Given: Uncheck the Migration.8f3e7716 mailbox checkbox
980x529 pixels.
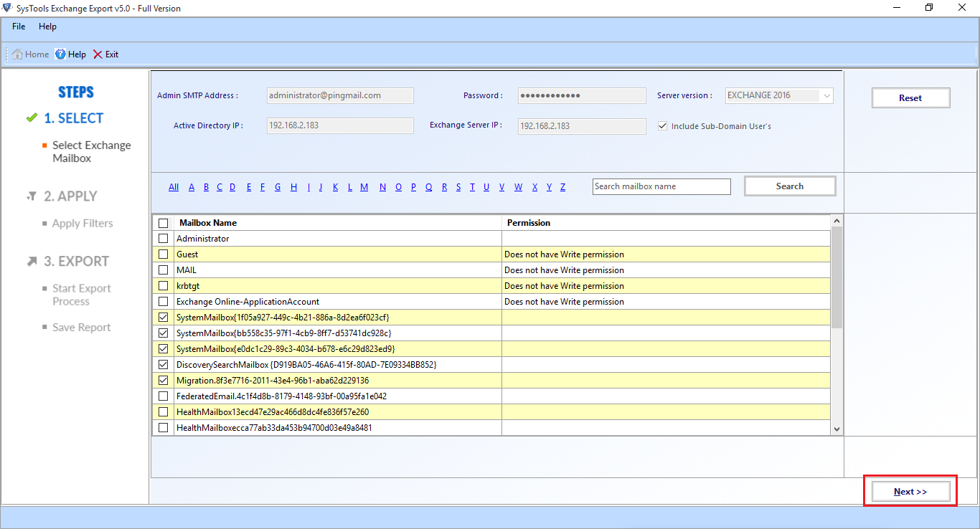Looking at the screenshot, I should point(163,381).
